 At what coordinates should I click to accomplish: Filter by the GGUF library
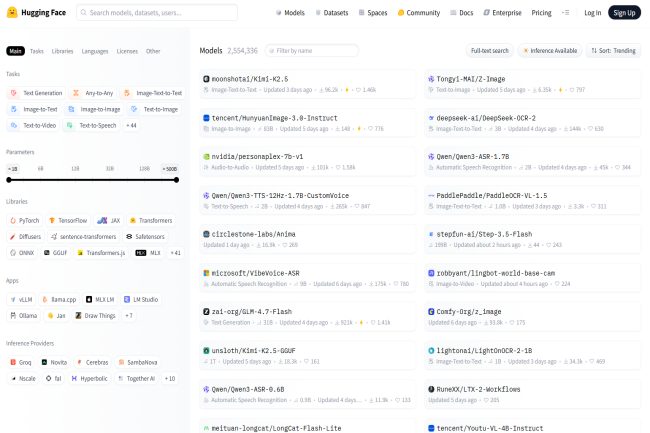click(x=56, y=253)
